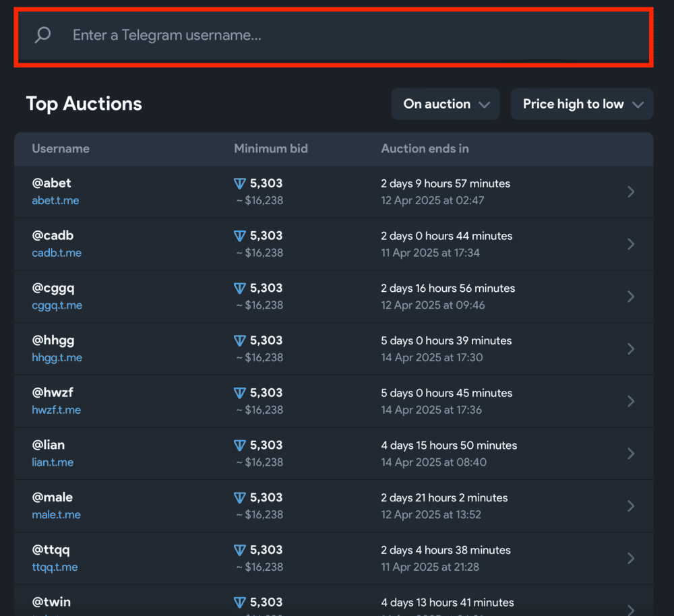The image size is (674, 616).
Task: Select the @cadb username
Action: [x=53, y=236]
